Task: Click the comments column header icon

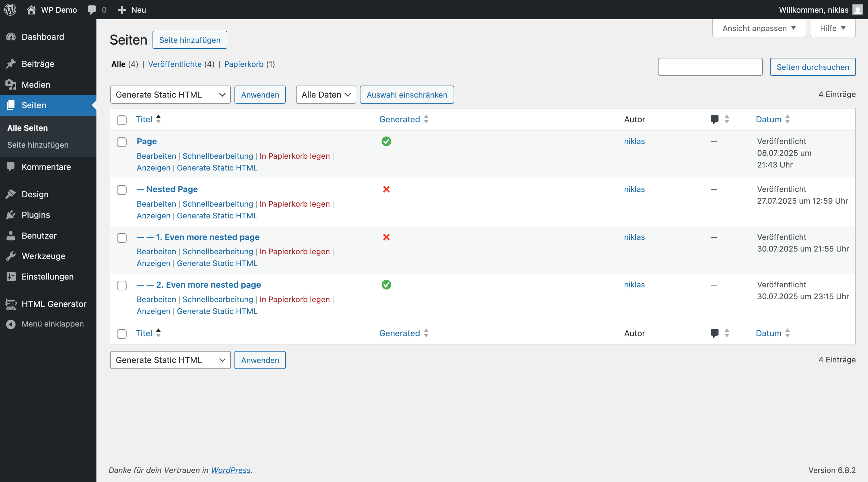Action: (x=714, y=119)
